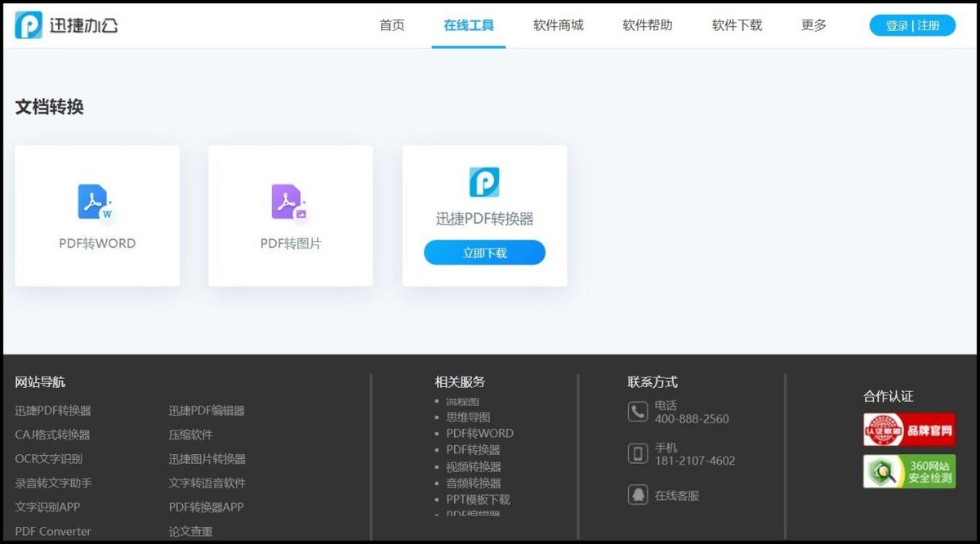The image size is (980, 544).
Task: Open the PDF Converter footer link
Action: [53, 531]
